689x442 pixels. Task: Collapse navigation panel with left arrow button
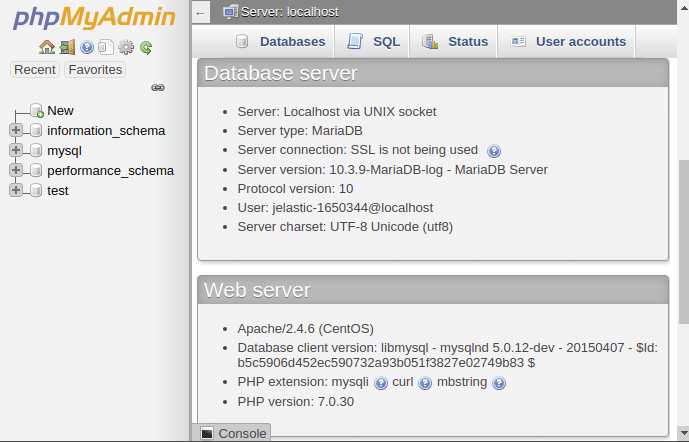pyautogui.click(x=201, y=13)
